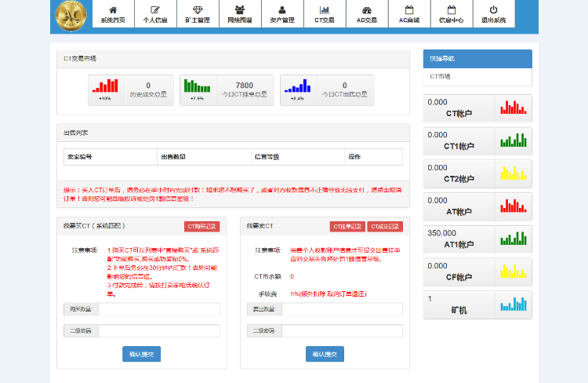The image size is (588, 383).
Task: Click the 5%(额外扣除,取消订单退还) fee text
Action: coord(328,294)
